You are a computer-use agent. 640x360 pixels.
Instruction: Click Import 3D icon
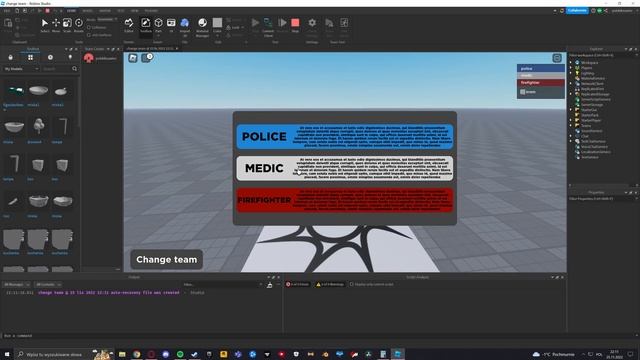184,23
